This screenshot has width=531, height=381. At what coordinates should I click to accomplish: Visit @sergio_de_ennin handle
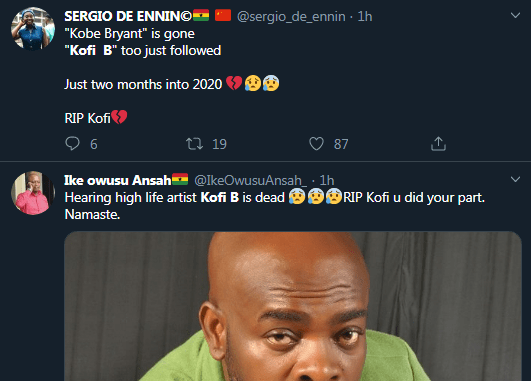point(291,16)
